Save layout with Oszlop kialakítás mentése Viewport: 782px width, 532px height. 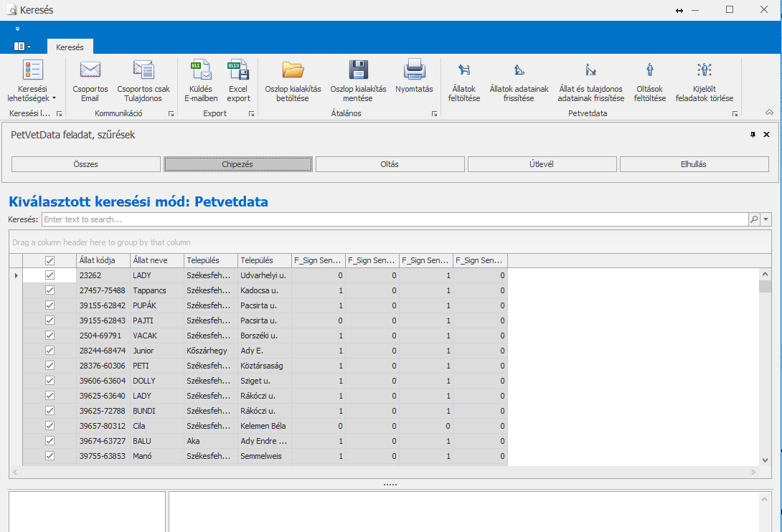click(x=358, y=81)
